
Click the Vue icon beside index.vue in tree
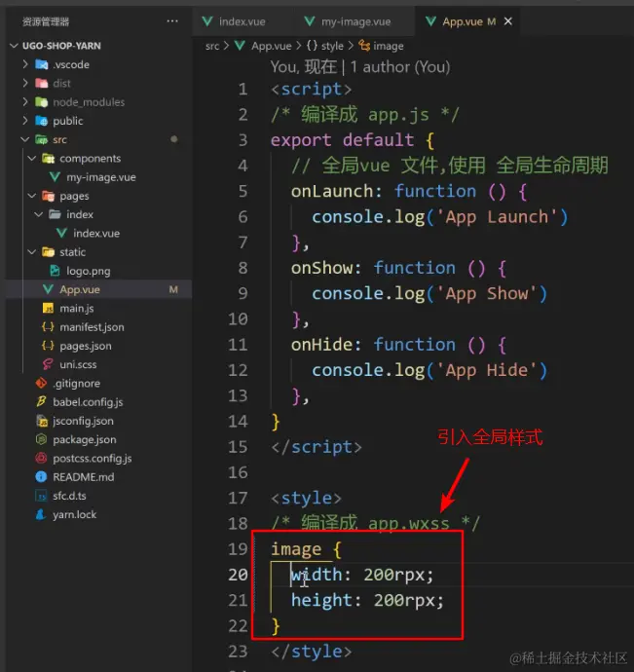pyautogui.click(x=61, y=233)
